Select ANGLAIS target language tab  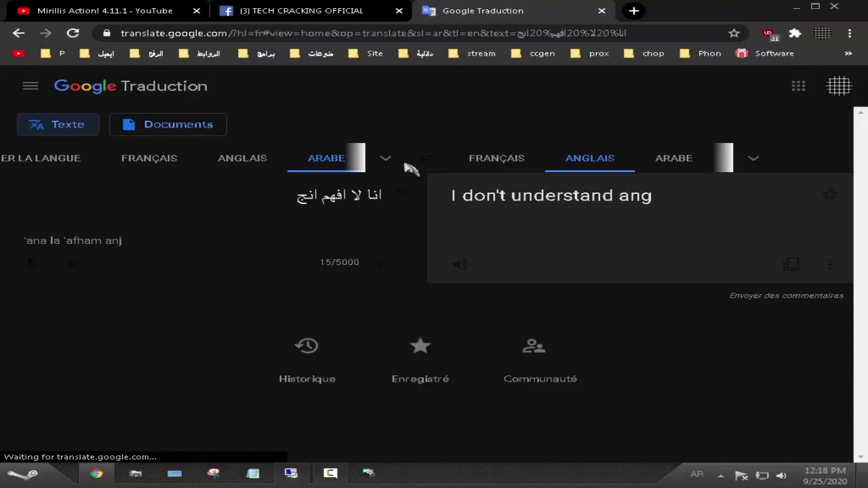(x=590, y=158)
